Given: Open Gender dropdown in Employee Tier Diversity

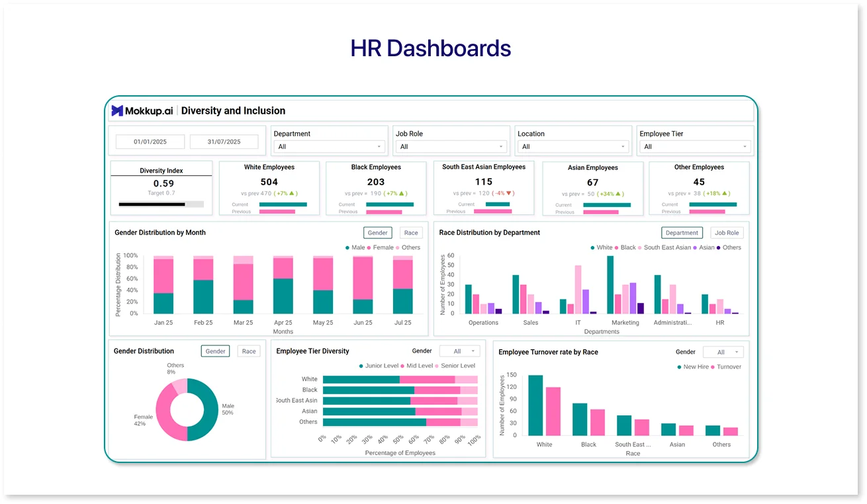Looking at the screenshot, I should click(459, 351).
